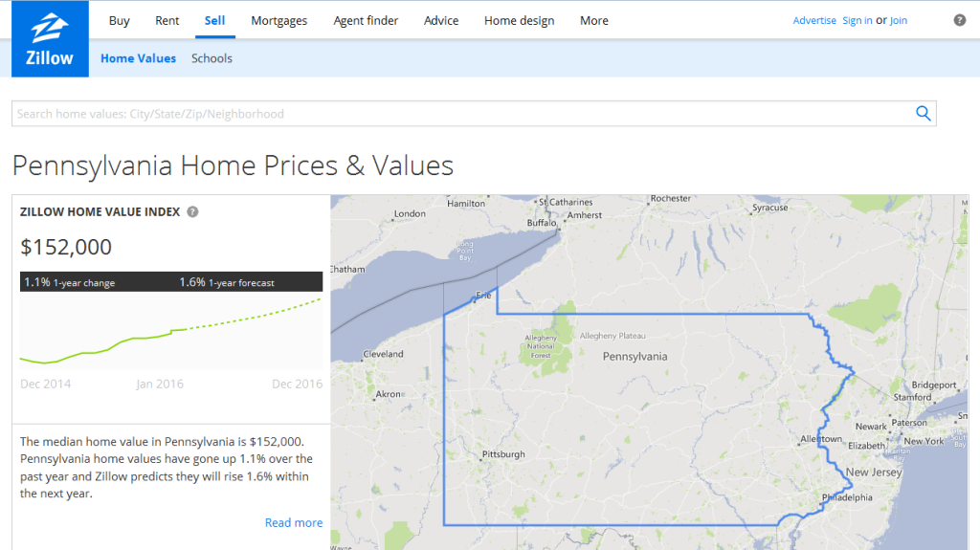The image size is (980, 550).
Task: Click the 1.1% 1-year change label
Action: click(x=69, y=282)
